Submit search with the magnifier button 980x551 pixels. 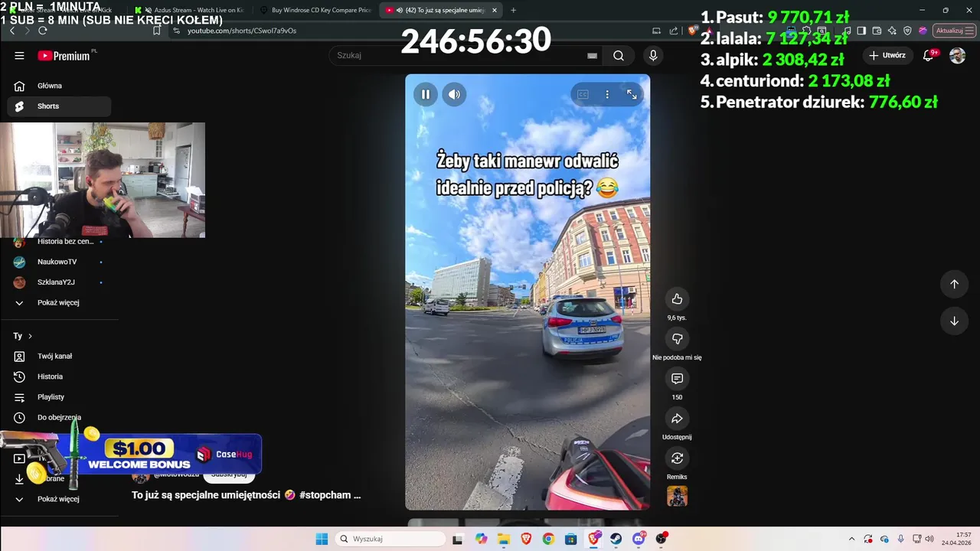(619, 55)
